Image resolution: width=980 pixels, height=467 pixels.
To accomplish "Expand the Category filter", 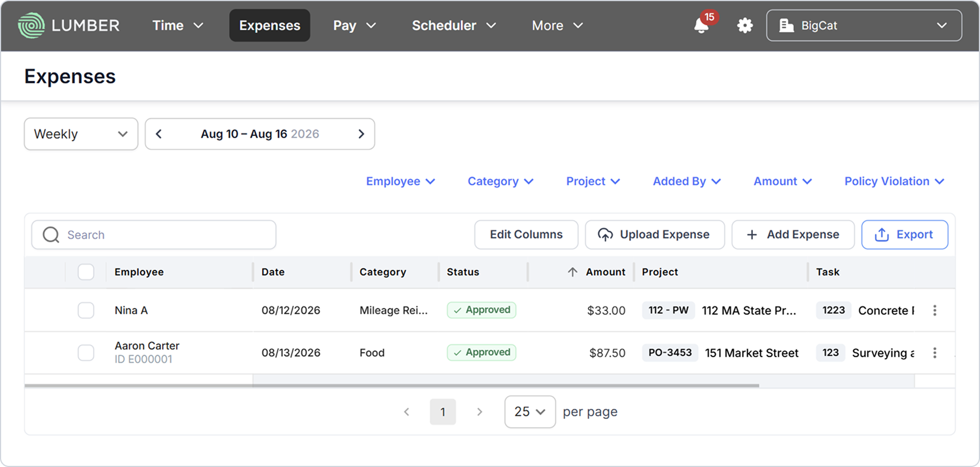I will [x=501, y=181].
